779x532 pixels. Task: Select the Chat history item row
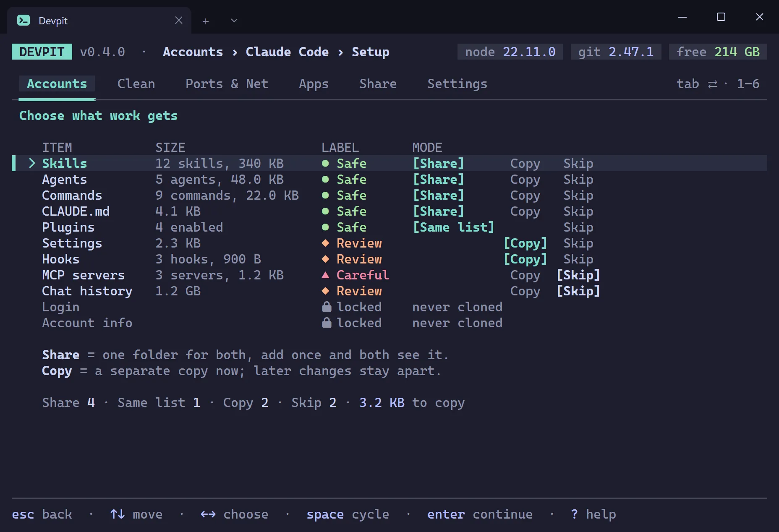tap(389, 291)
